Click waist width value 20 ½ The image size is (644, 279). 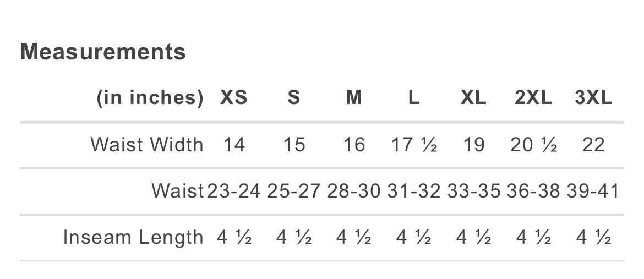pyautogui.click(x=533, y=145)
